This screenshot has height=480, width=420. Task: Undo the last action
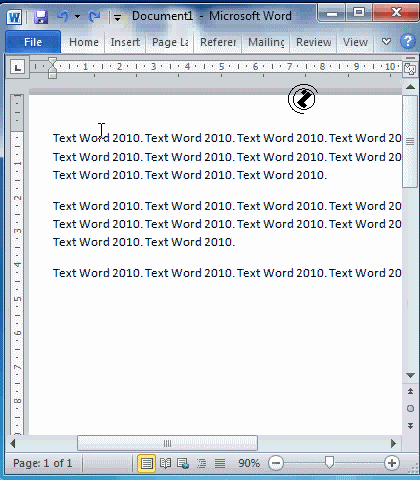click(63, 16)
